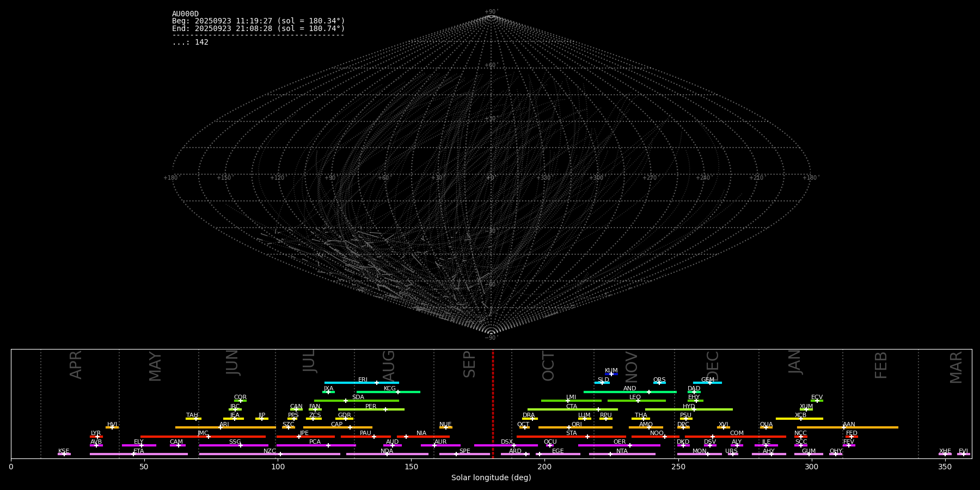Select the URS shower label

coord(731,451)
